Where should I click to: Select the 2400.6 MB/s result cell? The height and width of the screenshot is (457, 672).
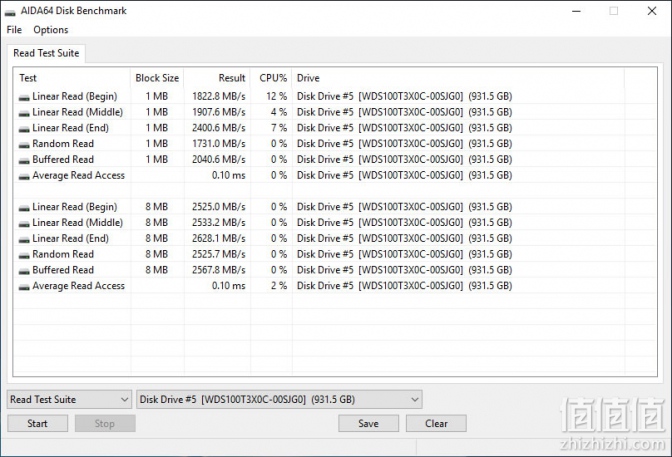[x=219, y=128]
